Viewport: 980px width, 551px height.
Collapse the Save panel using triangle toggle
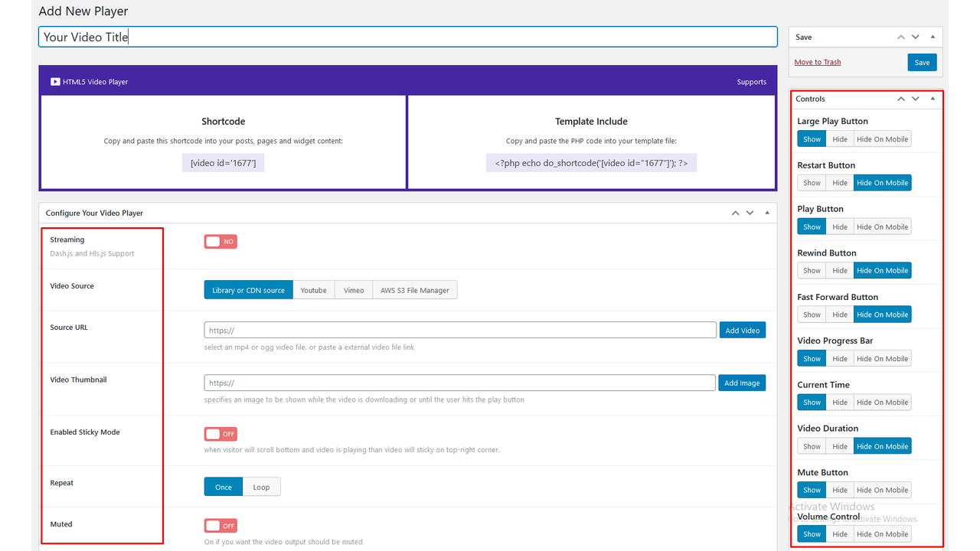click(933, 37)
